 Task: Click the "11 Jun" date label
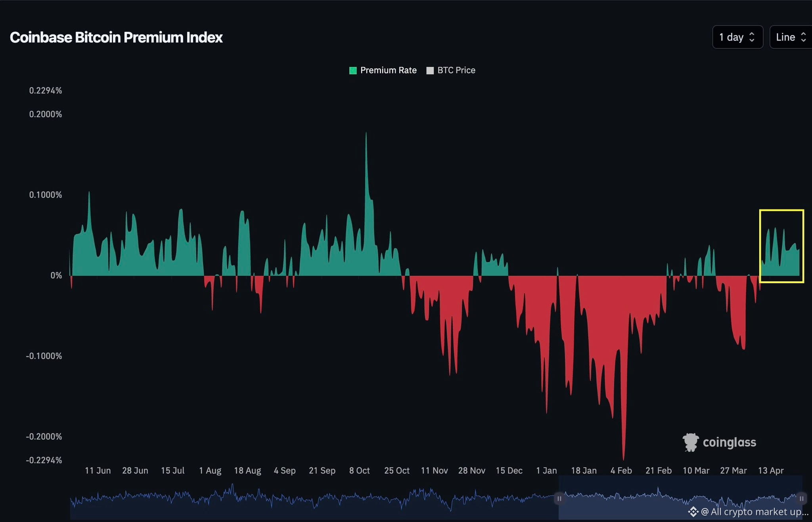(x=98, y=470)
